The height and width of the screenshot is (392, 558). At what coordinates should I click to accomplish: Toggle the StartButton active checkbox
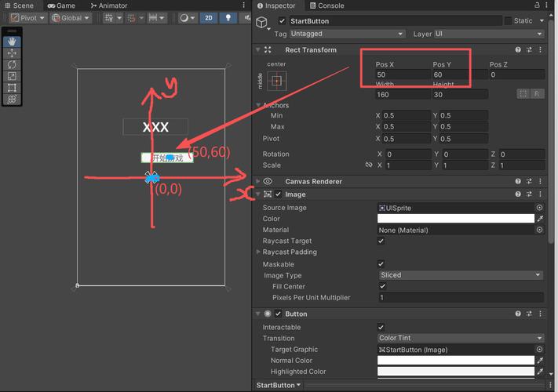283,21
